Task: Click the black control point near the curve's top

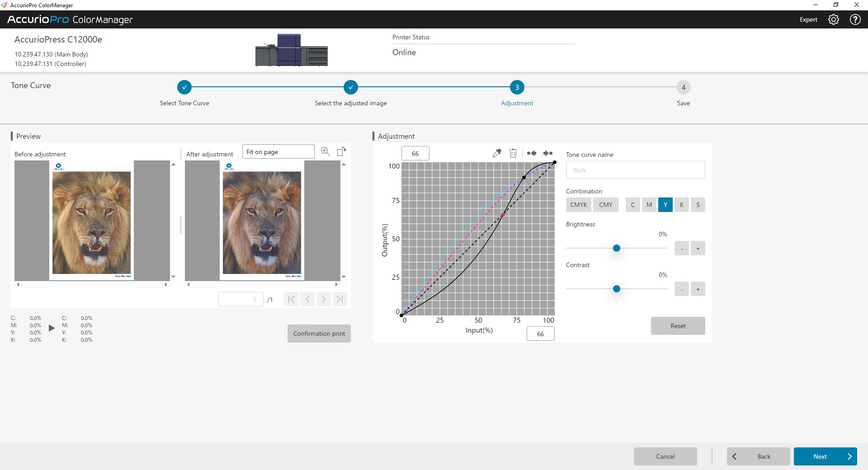Action: click(524, 178)
